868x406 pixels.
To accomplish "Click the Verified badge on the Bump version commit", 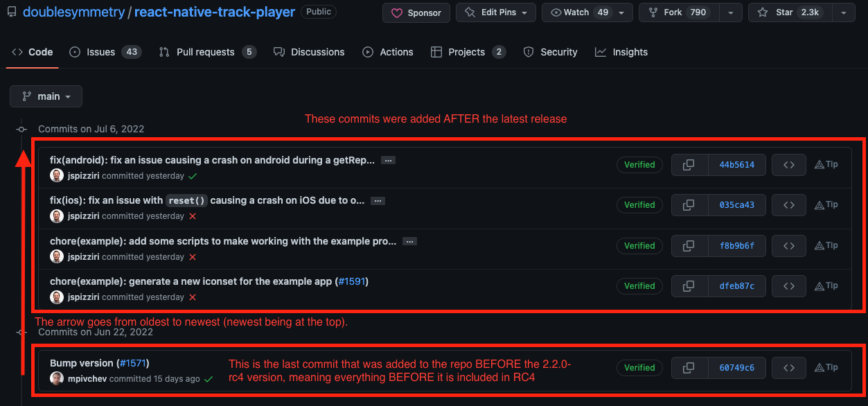I will pos(639,367).
